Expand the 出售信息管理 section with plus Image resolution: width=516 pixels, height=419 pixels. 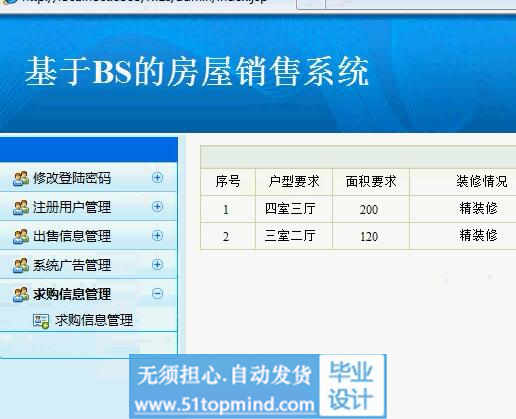157,236
